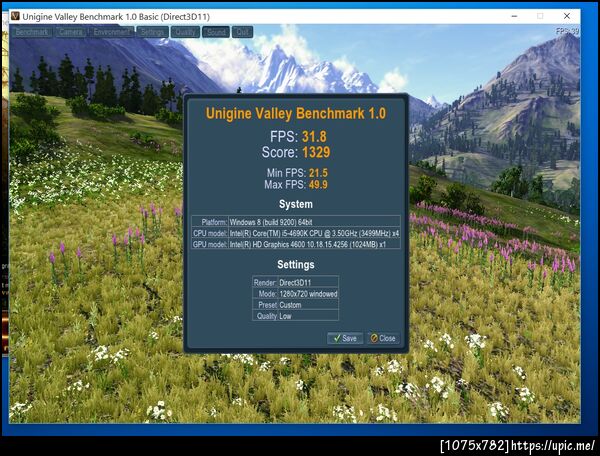Viewport: 600px width, 456px height.
Task: Click the FPS value 31.8
Action: tap(314, 137)
